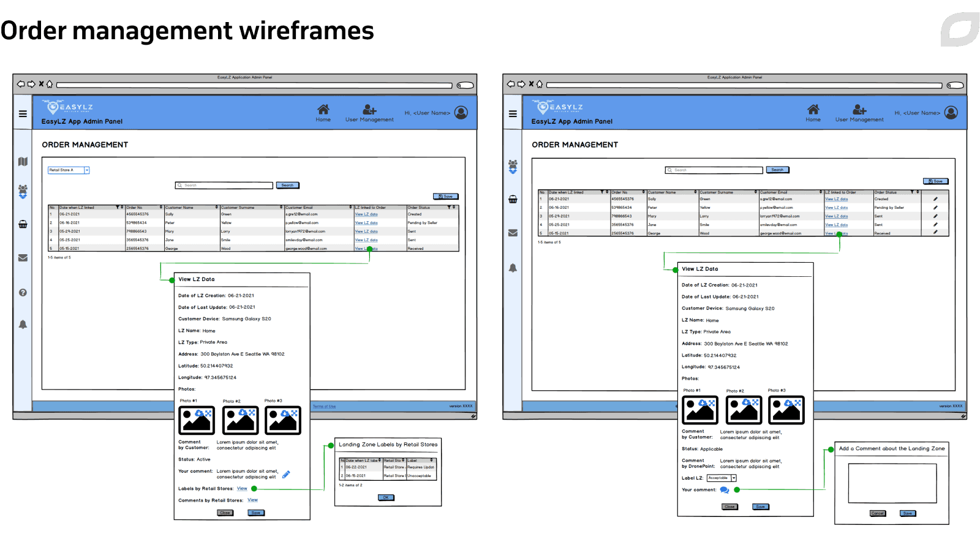Click Terms of Use link in left footer
The image size is (980, 539).
[x=324, y=406]
